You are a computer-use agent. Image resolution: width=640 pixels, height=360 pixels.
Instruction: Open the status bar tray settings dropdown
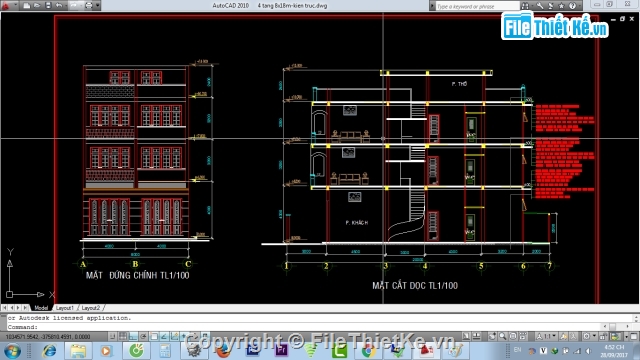tap(627, 337)
